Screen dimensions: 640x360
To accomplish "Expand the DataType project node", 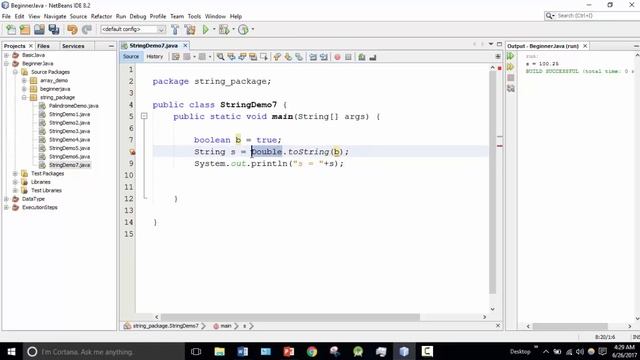I will tap(6, 199).
